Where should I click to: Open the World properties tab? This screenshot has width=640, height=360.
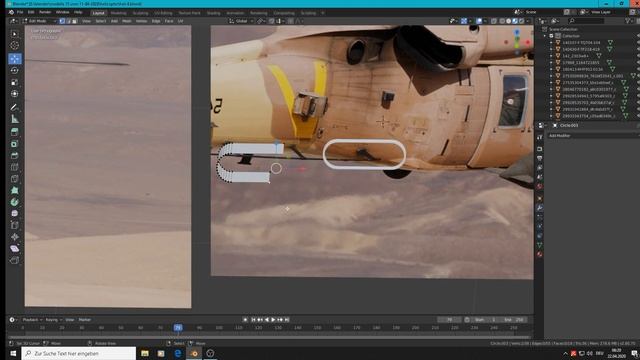coord(540,187)
